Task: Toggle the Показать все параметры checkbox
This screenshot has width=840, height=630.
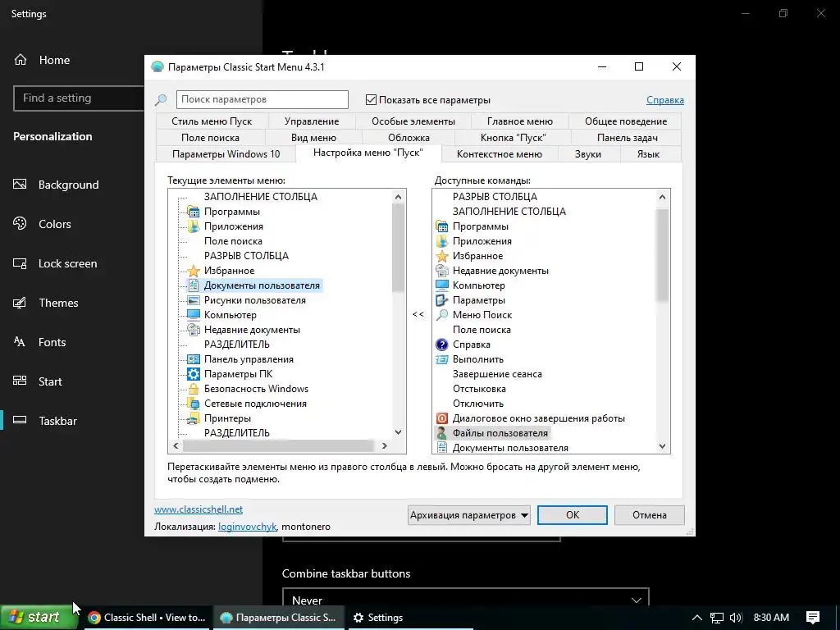Action: (371, 99)
